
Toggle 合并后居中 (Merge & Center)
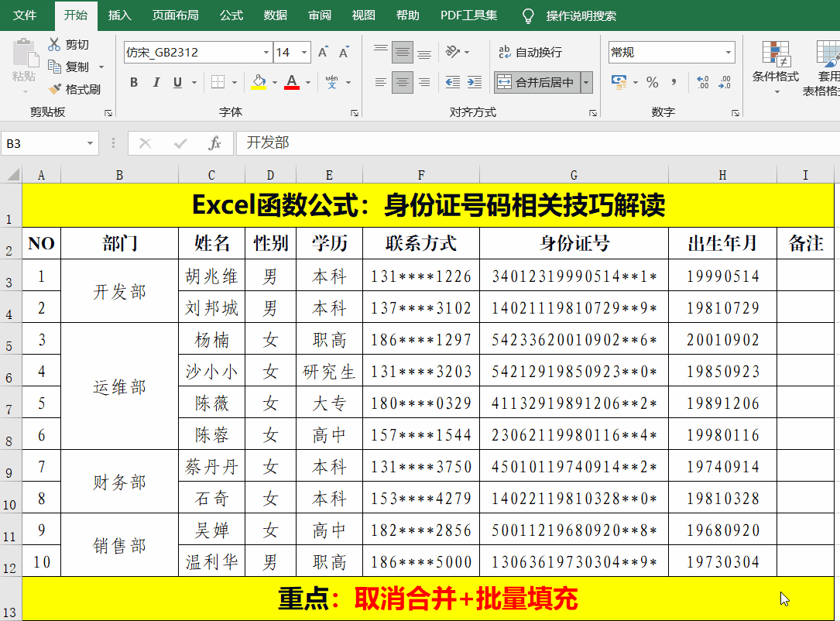click(x=536, y=81)
